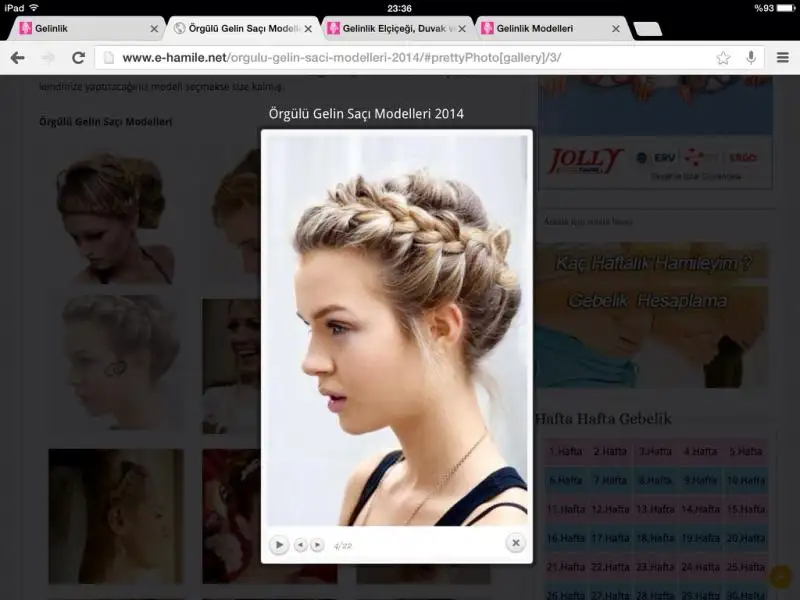800x600 pixels.
Task: Open a new browser tab
Action: click(648, 29)
